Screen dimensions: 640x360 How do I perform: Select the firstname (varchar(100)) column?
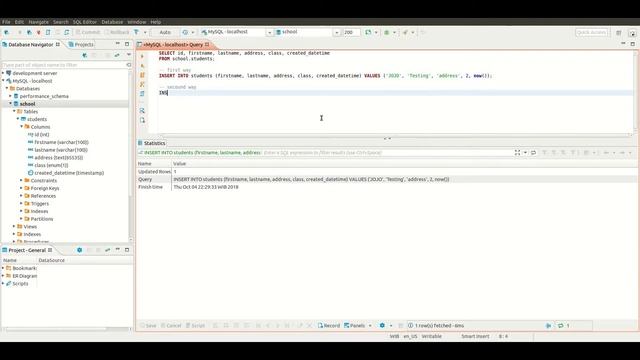[x=61, y=142]
